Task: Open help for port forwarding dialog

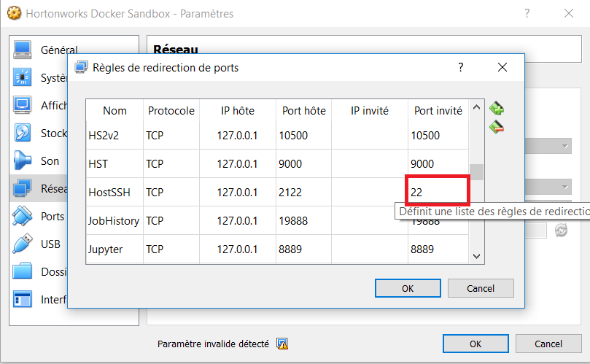Action: click(x=461, y=67)
